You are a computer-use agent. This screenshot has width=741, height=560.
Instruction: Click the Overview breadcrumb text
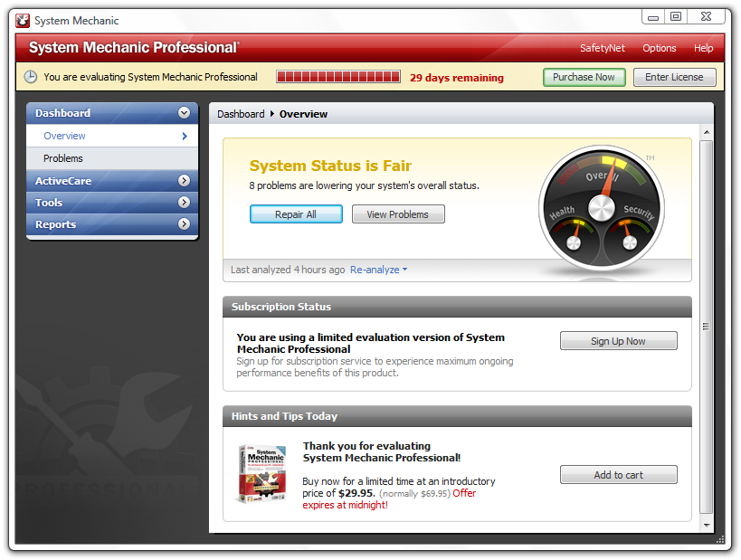pos(303,114)
